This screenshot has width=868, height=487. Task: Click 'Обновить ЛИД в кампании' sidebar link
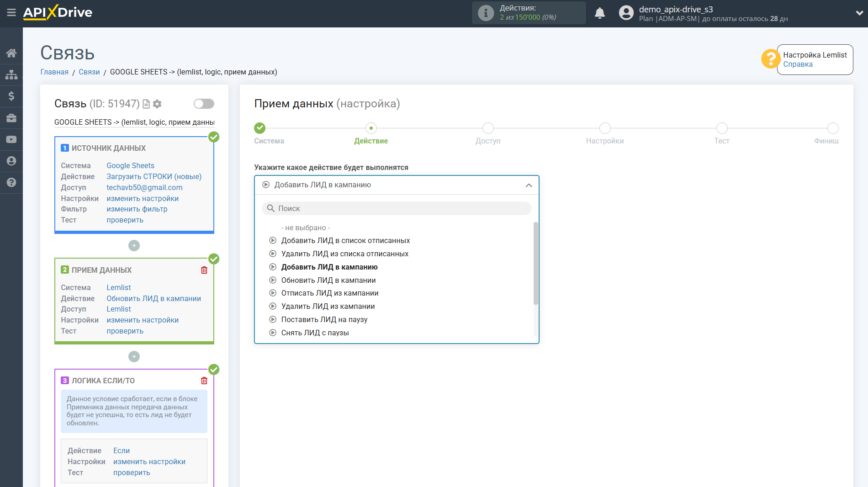click(x=153, y=299)
